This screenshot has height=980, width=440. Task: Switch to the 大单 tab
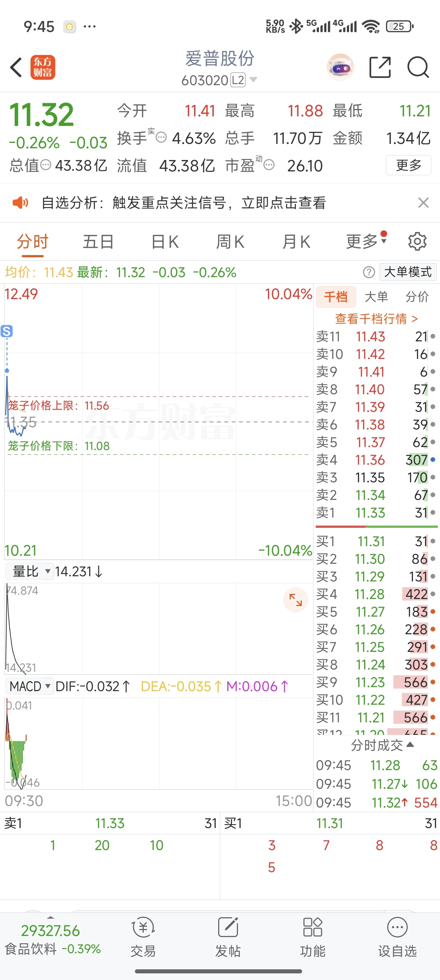pyautogui.click(x=376, y=296)
